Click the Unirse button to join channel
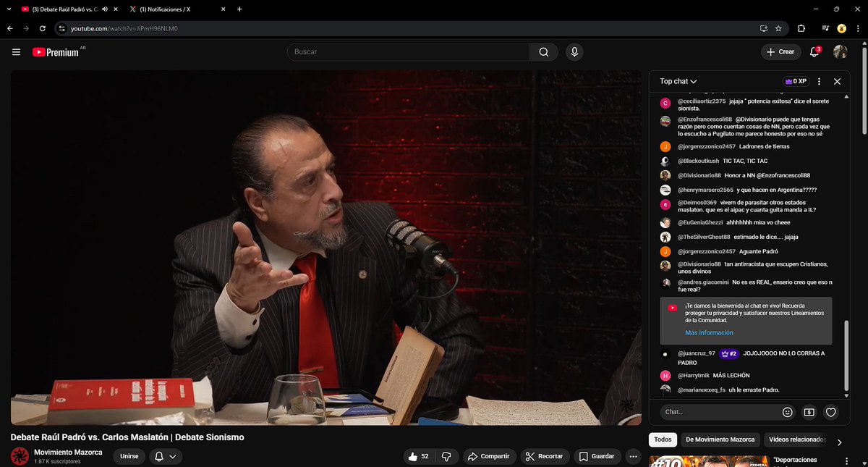The image size is (868, 467). [129, 456]
